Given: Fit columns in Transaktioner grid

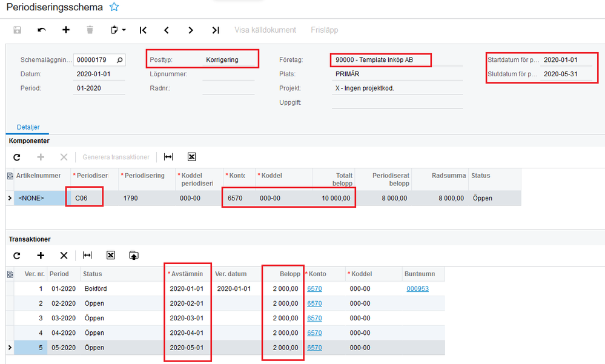Looking at the screenshot, I should click(x=87, y=256).
